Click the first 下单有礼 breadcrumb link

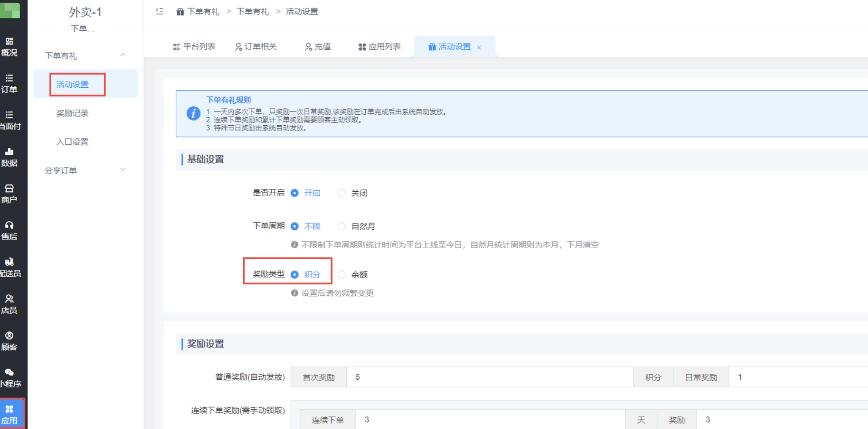pos(203,12)
